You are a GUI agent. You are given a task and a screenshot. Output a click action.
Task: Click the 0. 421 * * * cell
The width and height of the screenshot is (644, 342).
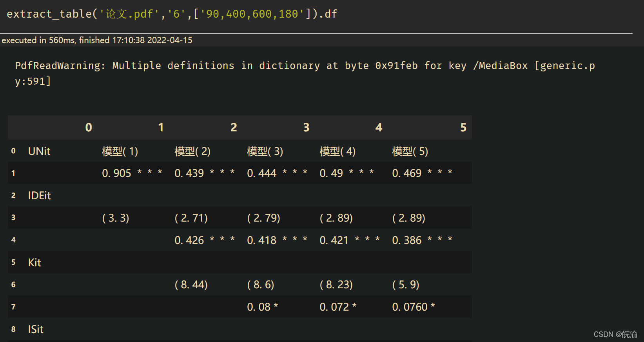tap(350, 240)
